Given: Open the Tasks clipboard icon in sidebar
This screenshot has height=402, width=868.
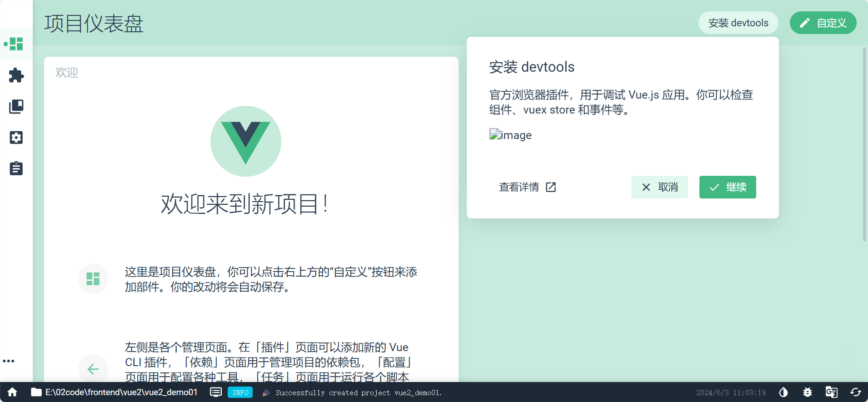Looking at the screenshot, I should pos(16,169).
